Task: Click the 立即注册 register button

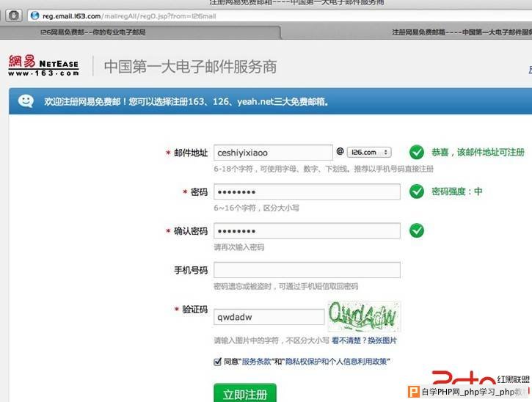Action: point(245,393)
